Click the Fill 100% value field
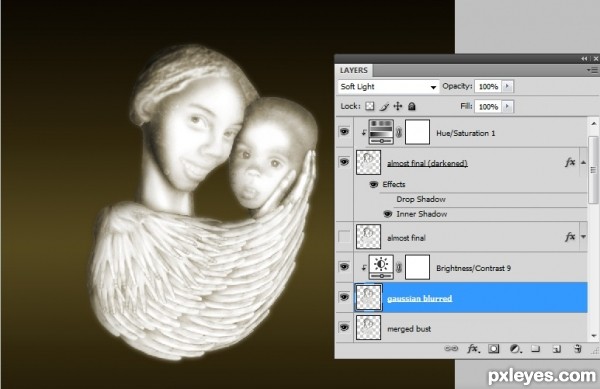600x389 pixels. (x=488, y=106)
